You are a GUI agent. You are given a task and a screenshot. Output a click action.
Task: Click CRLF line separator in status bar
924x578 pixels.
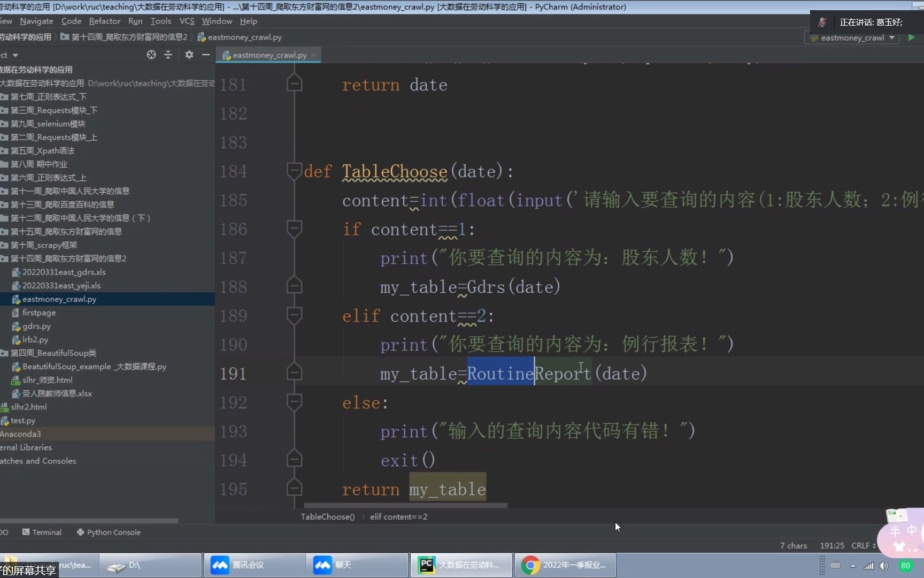[863, 545]
